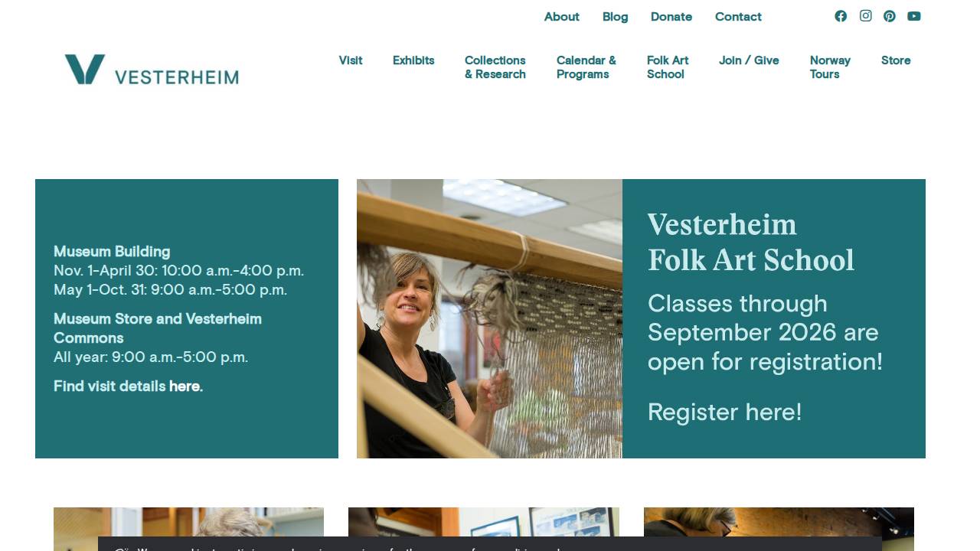Click the 'here' visit details link
The height and width of the screenshot is (551, 980).
[x=184, y=386]
